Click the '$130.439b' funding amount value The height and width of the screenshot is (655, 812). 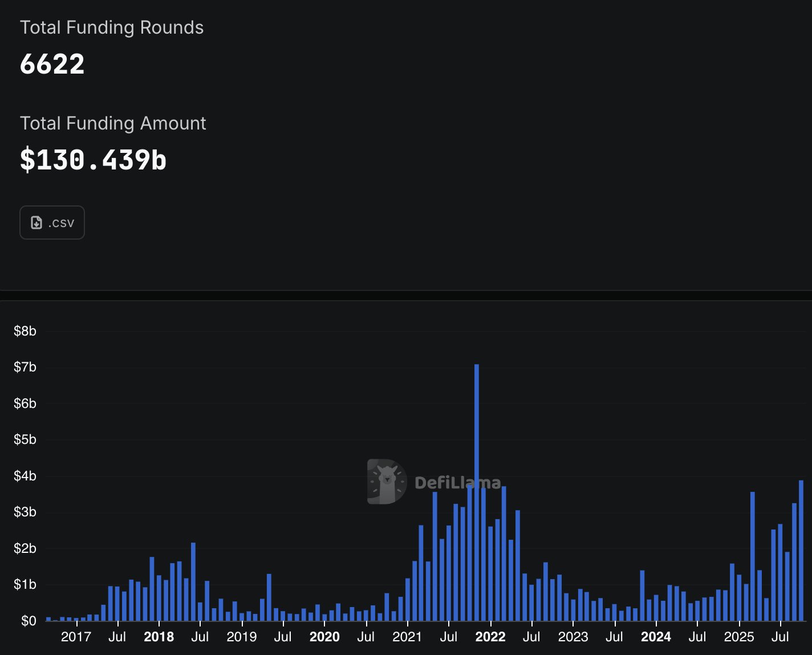click(93, 160)
